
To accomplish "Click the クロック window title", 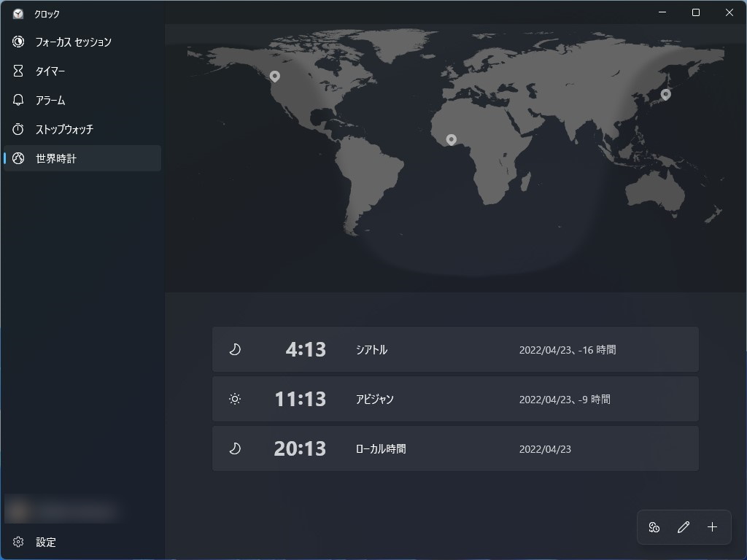I will tap(47, 15).
